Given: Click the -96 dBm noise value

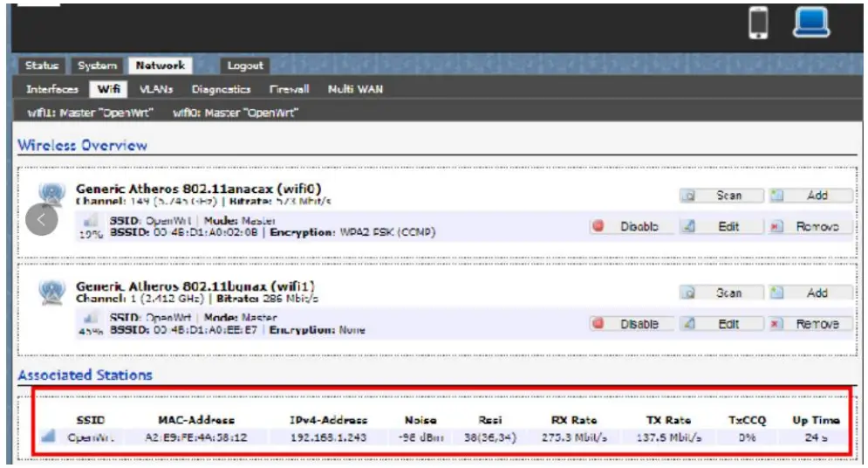Looking at the screenshot, I should tap(420, 437).
